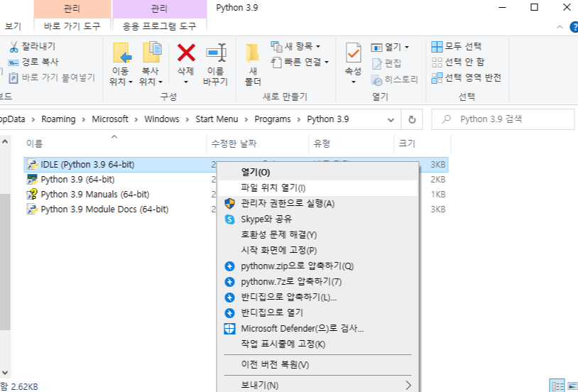Open the Move to (이동 위치) folder icon
578x392 pixels.
121,53
